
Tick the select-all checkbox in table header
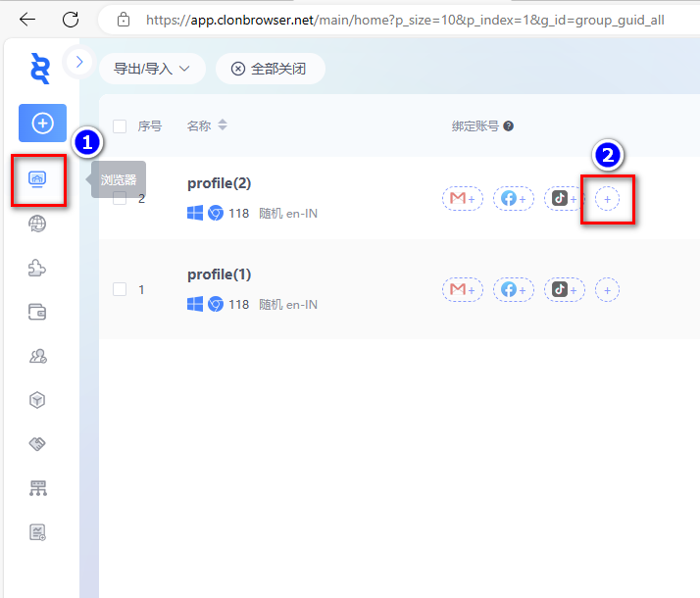click(120, 126)
